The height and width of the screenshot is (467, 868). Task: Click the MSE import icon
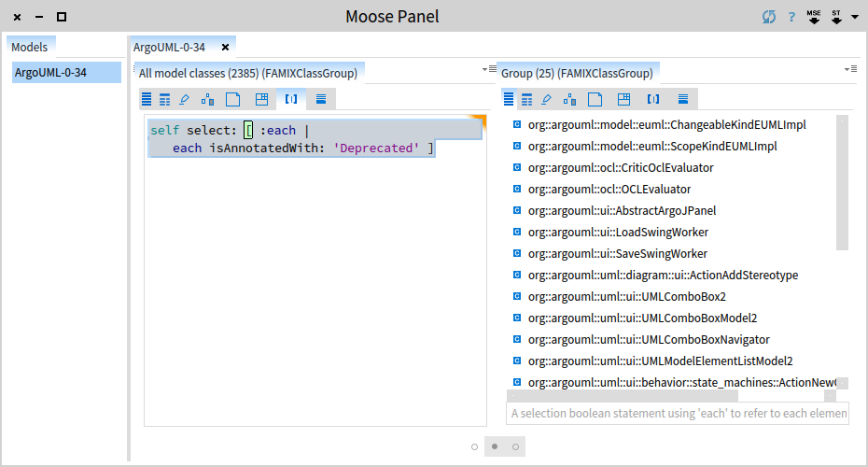[814, 17]
